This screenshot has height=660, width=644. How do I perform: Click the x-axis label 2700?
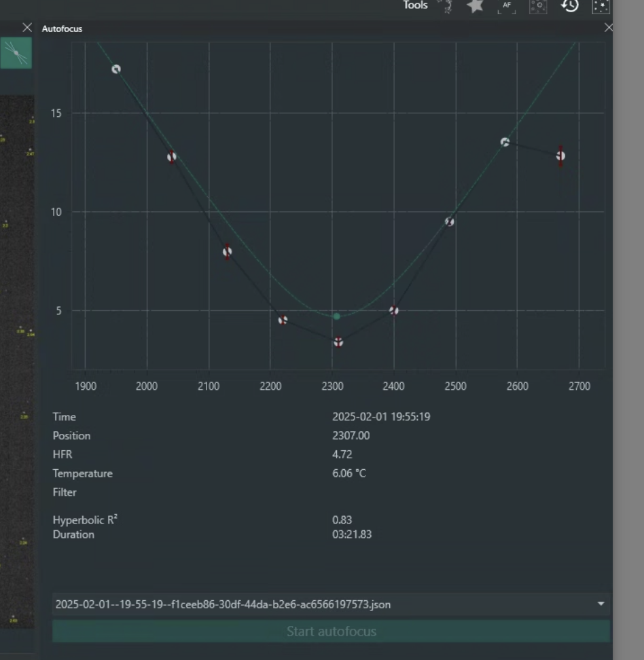[x=579, y=386]
